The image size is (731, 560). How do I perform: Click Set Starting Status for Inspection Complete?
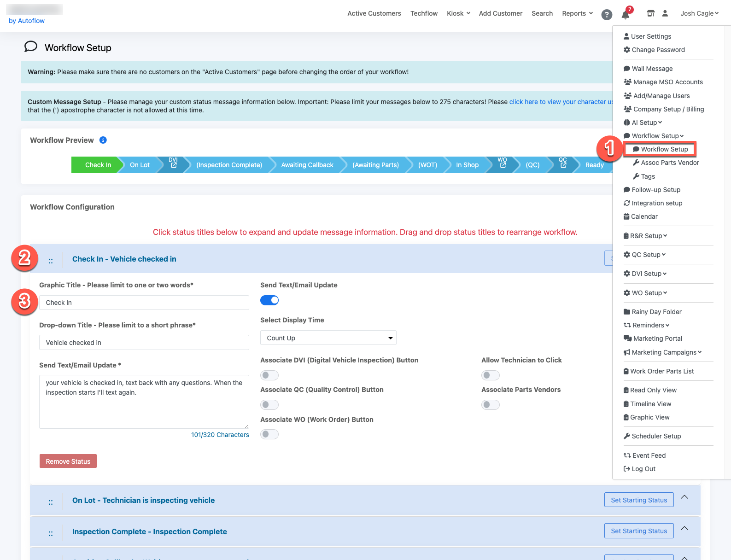639,531
